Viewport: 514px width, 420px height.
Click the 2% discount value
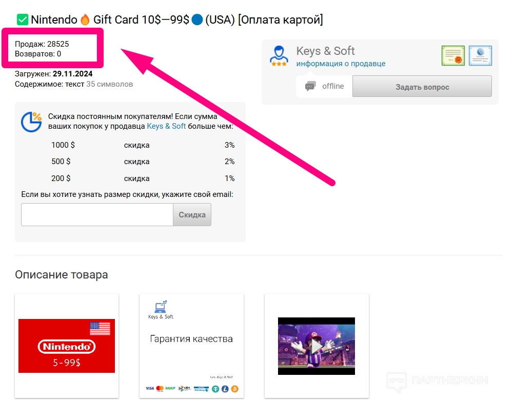[230, 162]
